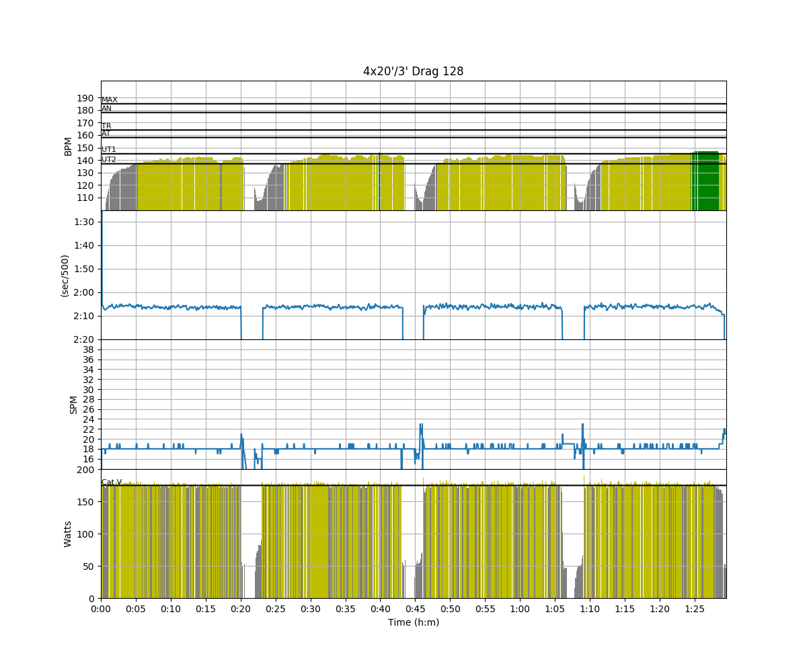Click the 1:00 time axis tick
The width and height of the screenshot is (807, 672).
point(520,609)
